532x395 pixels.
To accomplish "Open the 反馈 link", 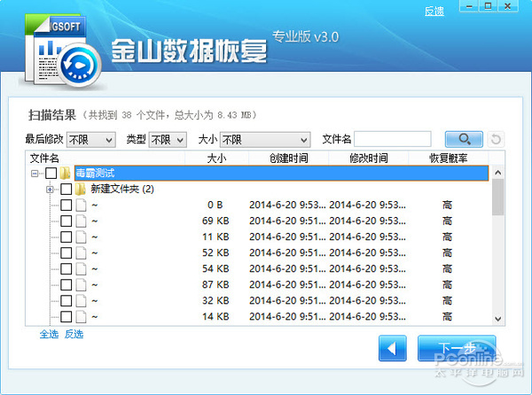I will tap(434, 12).
